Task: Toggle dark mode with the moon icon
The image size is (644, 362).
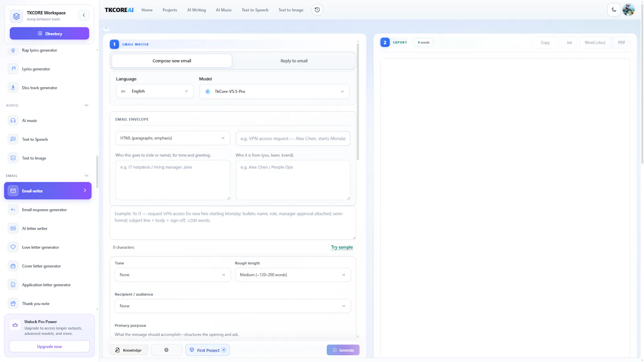Action: click(x=614, y=10)
